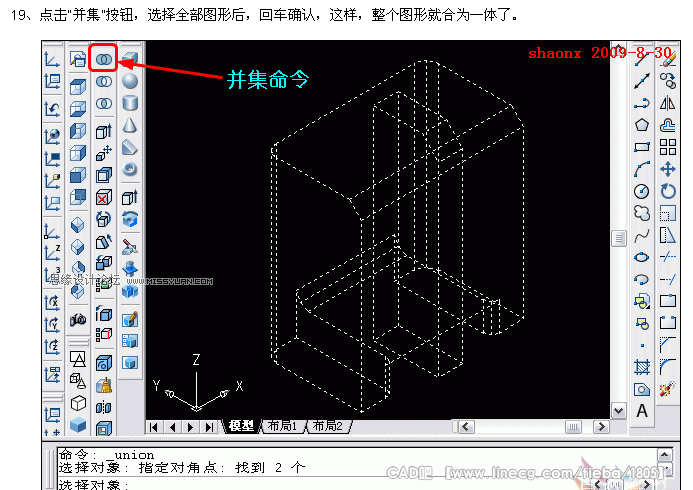Image resolution: width=693 pixels, height=490 pixels.
Task: Select the Cylinder solid tool
Action: (129, 103)
